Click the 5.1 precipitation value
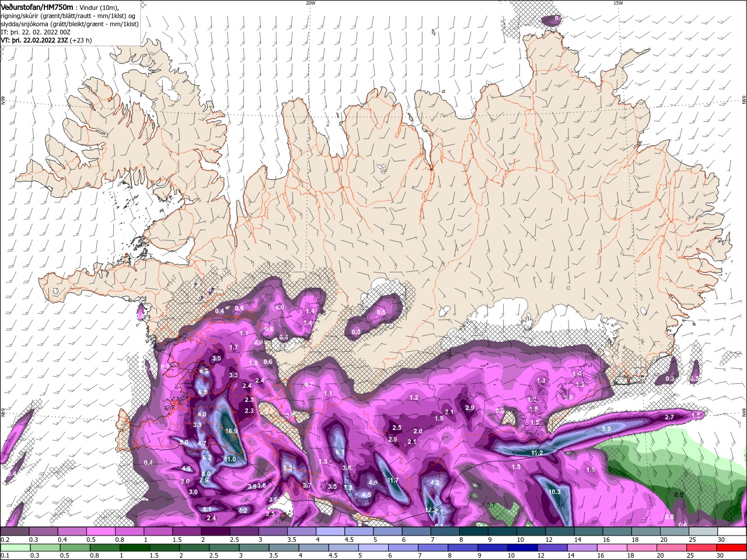This screenshot has width=747, height=560. 207,509
